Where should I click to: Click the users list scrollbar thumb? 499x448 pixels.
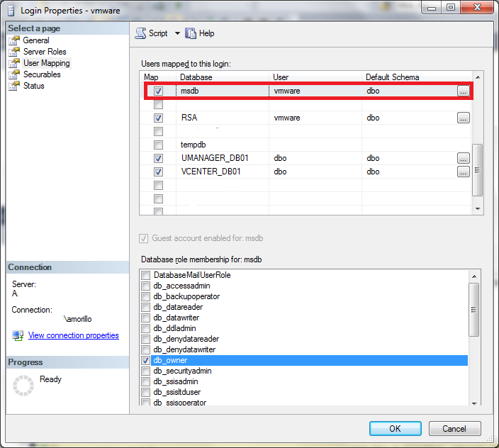tap(477, 170)
